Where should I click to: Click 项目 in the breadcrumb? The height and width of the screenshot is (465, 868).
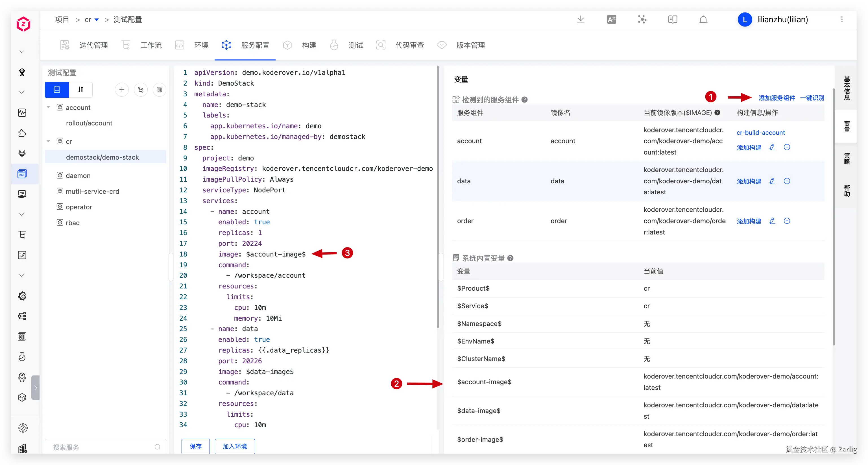click(x=62, y=19)
